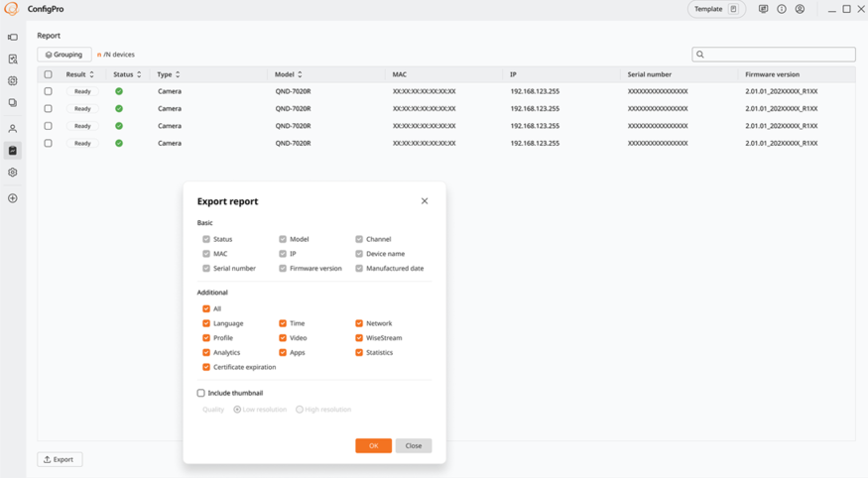Click the search input field
This screenshot has width=868, height=478.
(774, 55)
